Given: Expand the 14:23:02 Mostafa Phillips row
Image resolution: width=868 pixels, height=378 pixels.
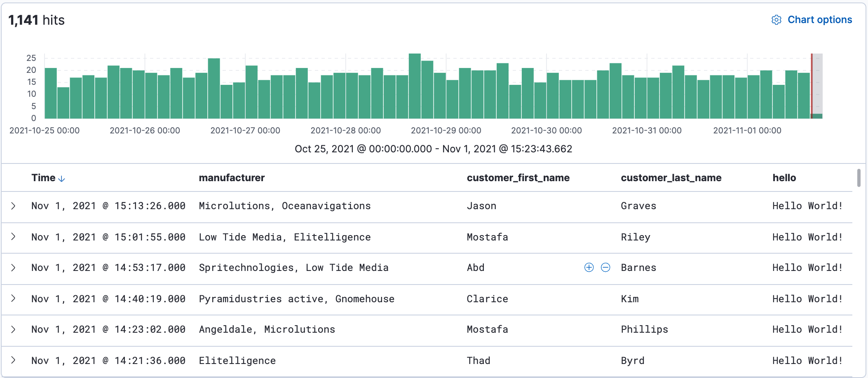Looking at the screenshot, I should [x=13, y=329].
